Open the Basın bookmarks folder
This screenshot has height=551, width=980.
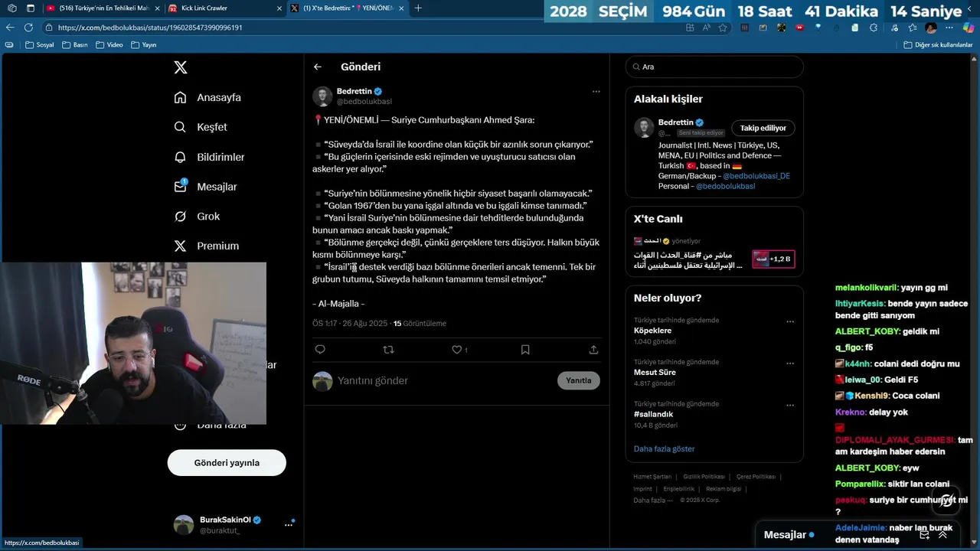75,44
